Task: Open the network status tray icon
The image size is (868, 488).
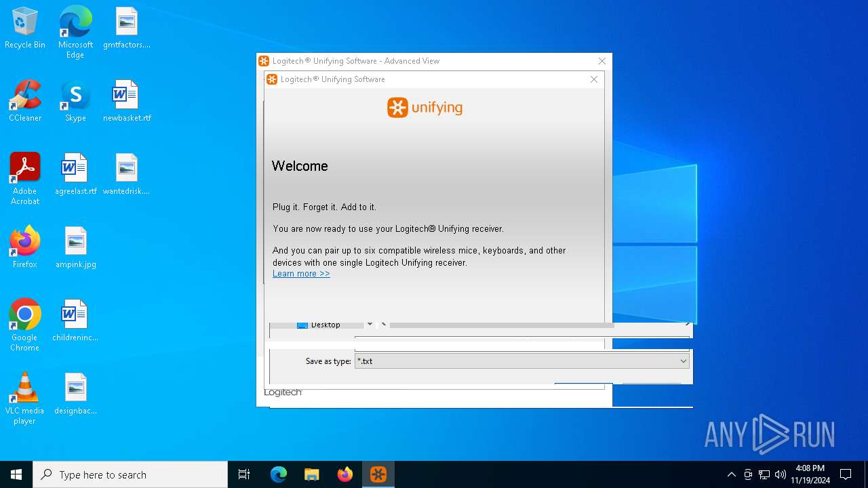Action: tap(764, 474)
